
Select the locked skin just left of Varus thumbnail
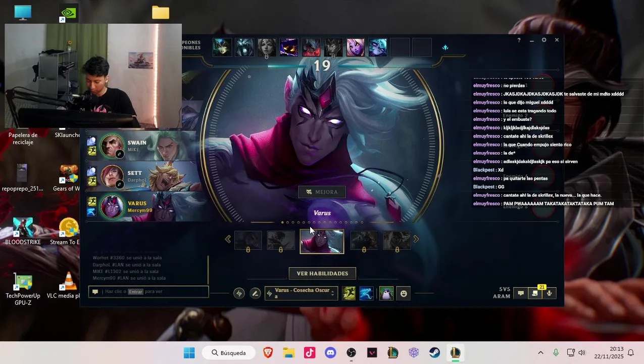coord(281,241)
